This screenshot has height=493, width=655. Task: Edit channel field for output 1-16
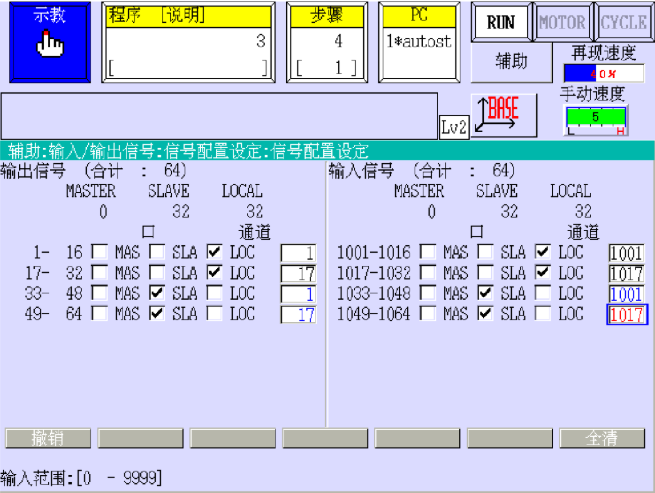point(298,253)
